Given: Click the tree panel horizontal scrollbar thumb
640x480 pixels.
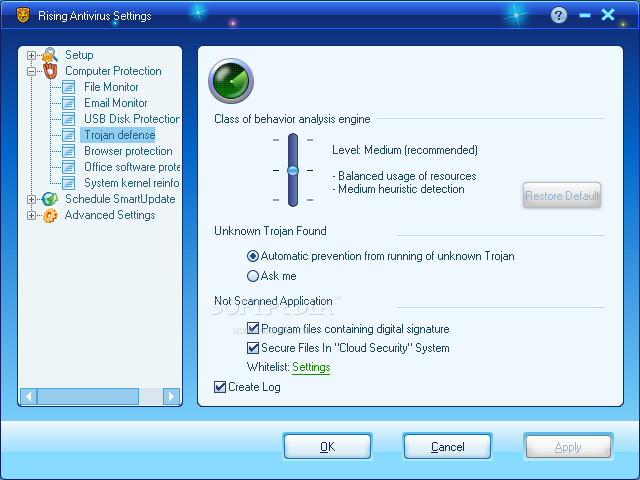Looking at the screenshot, I should tap(88, 396).
